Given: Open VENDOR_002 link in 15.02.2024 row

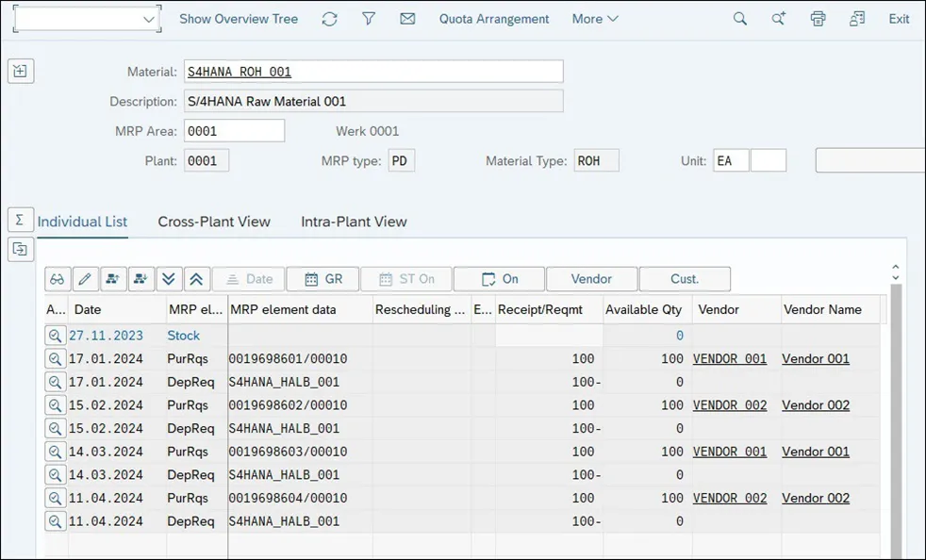Looking at the screenshot, I should pos(729,405).
